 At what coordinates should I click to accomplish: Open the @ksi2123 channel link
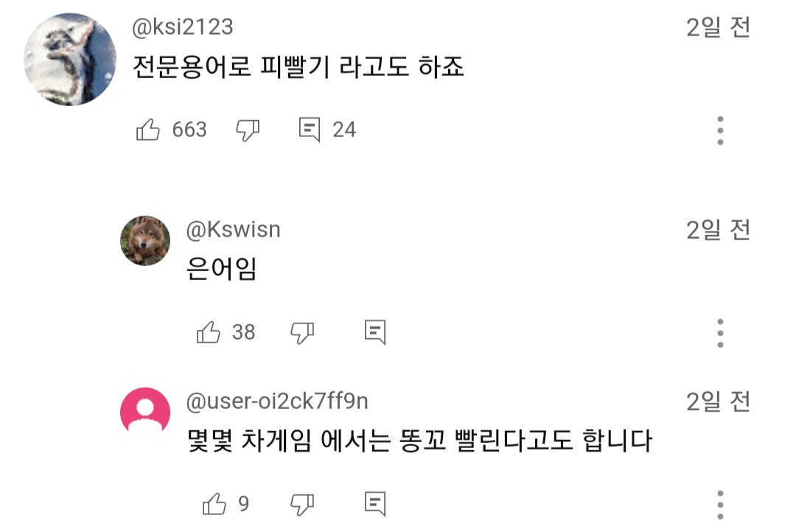click(183, 27)
